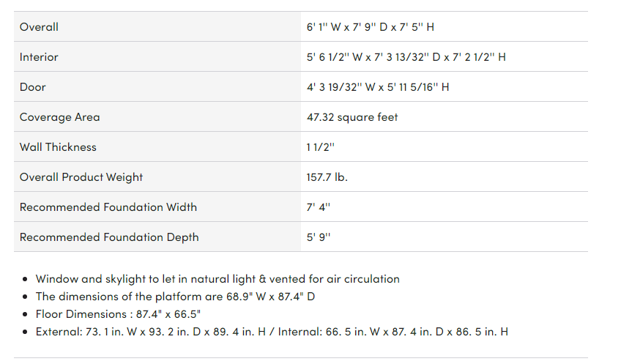Click the Floor Dimensions bullet text
621x364 pixels.
pyautogui.click(x=118, y=314)
